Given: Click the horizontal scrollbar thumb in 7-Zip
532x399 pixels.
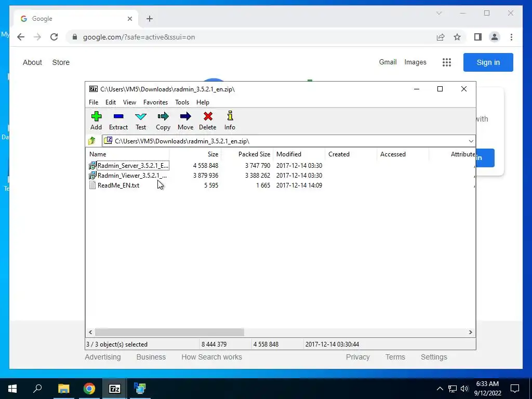Looking at the screenshot, I should pos(169,332).
